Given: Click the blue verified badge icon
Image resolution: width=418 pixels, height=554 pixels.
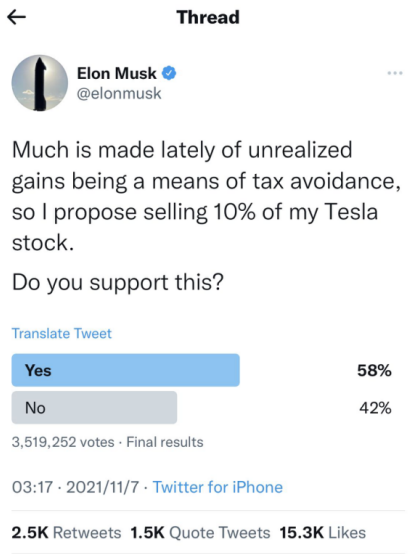Looking at the screenshot, I should click(x=169, y=73).
